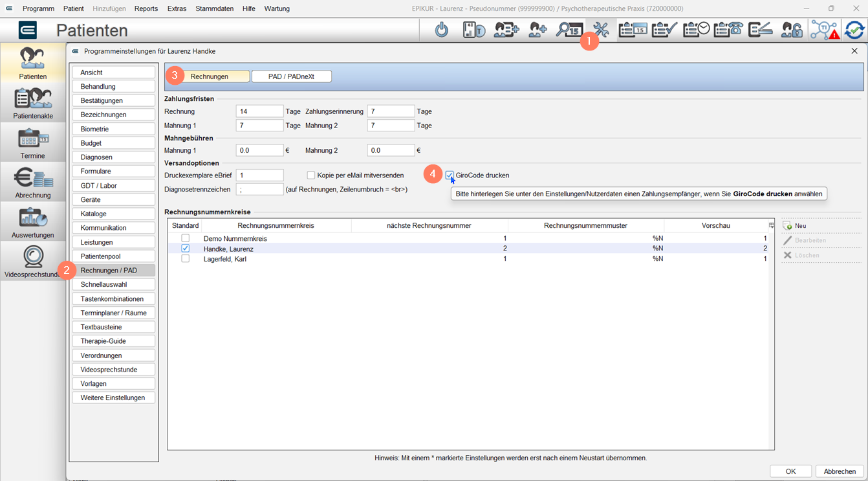Image resolution: width=868 pixels, height=481 pixels.
Task: Open the table column configuration dropdown
Action: (x=771, y=225)
